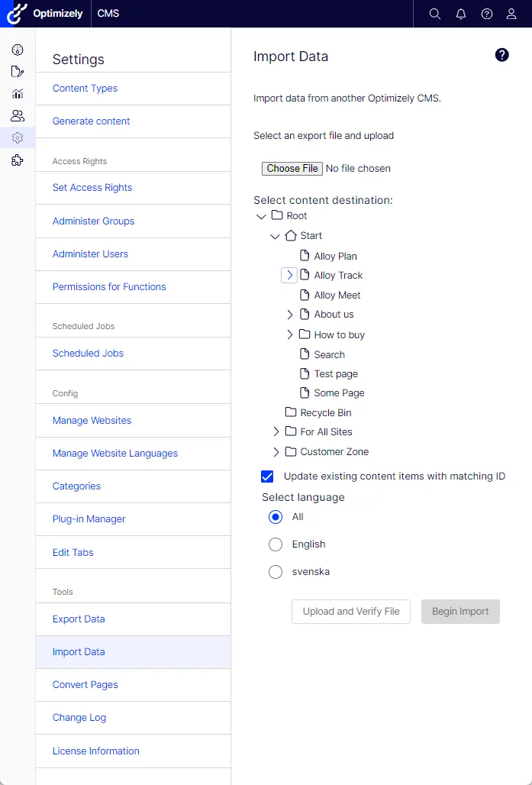The width and height of the screenshot is (532, 785).
Task: Expand the About us node
Action: 290,315
